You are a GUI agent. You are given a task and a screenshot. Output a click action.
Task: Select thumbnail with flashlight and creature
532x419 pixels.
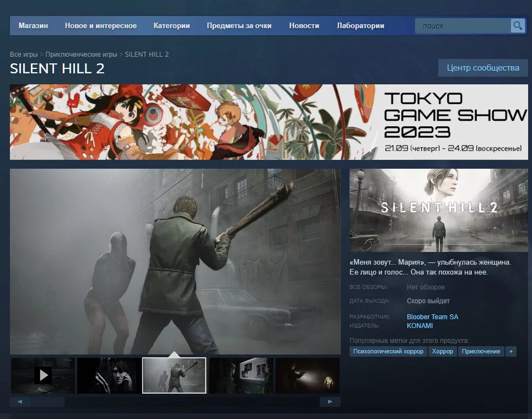(308, 375)
